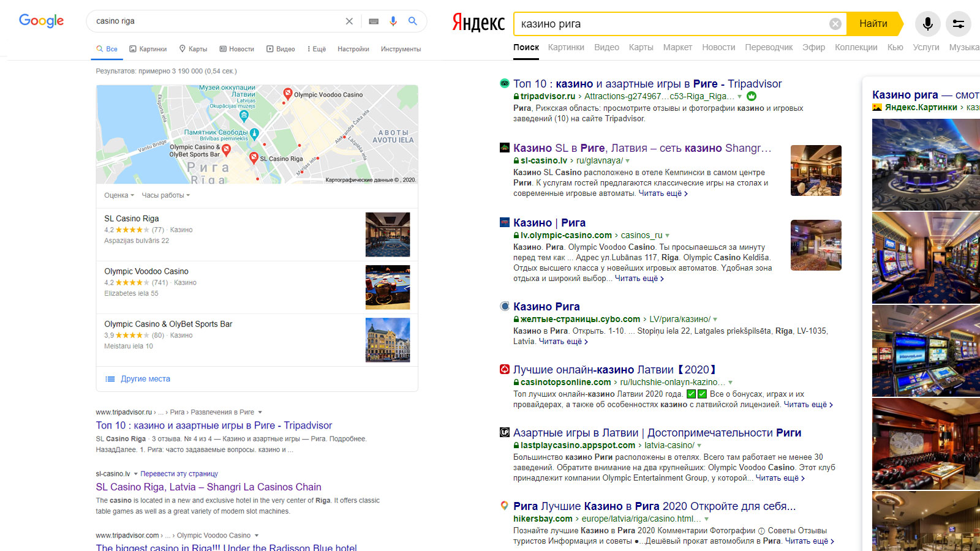Open SL Casino Riga, Latvia result link
The image size is (980, 551).
208,487
